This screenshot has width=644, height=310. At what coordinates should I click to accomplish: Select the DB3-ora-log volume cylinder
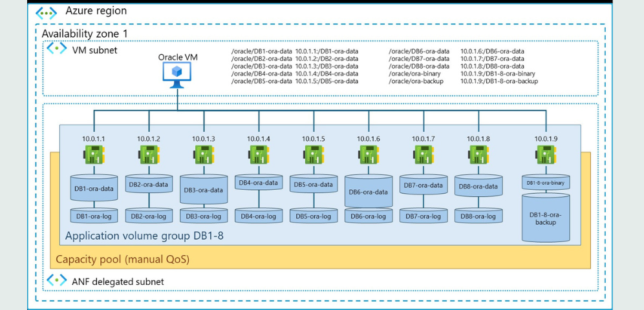[x=204, y=216]
